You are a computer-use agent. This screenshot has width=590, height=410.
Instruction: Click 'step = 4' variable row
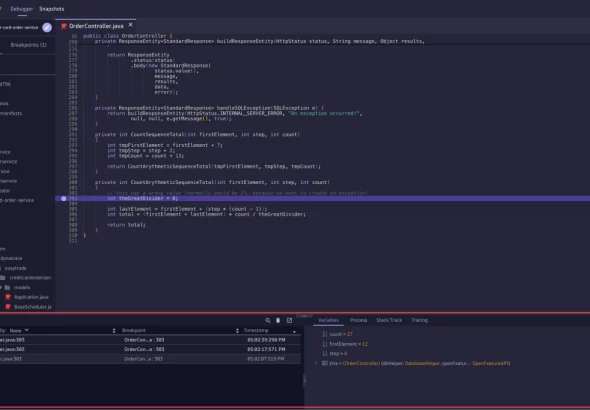[338, 354]
